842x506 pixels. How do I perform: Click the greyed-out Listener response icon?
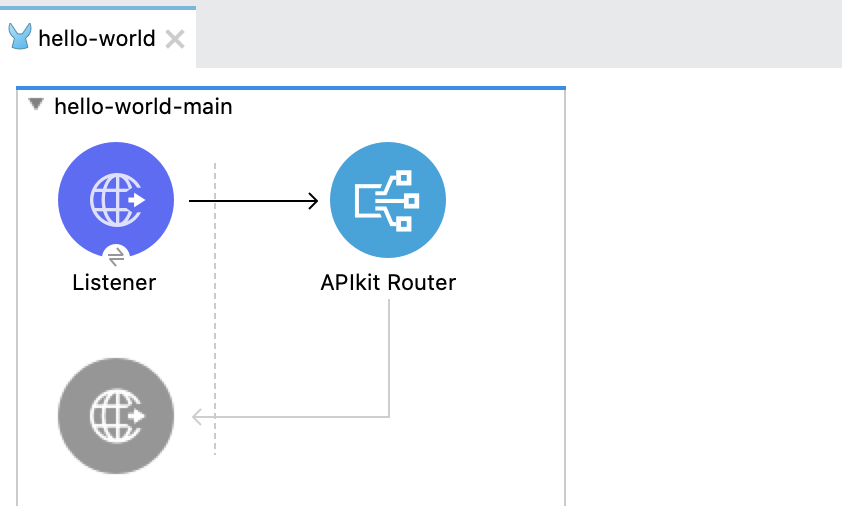(x=116, y=415)
